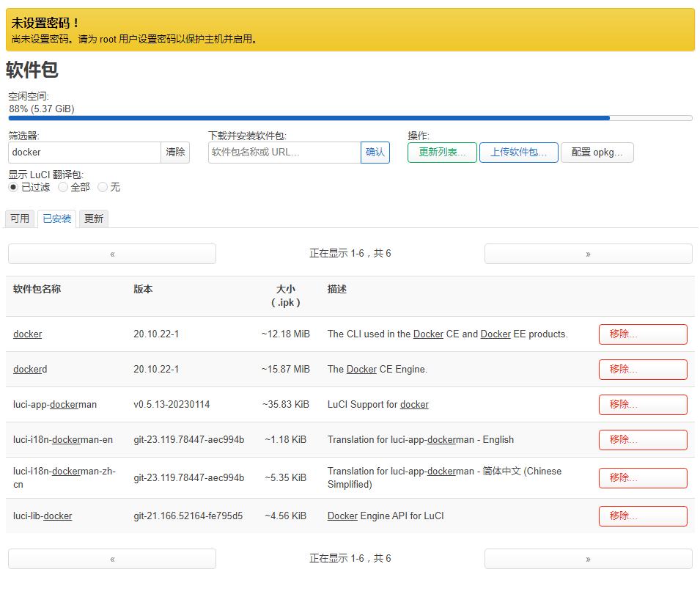700x594 pixels.
Task: Click the ~35.83 KiB size cell
Action: coord(286,405)
